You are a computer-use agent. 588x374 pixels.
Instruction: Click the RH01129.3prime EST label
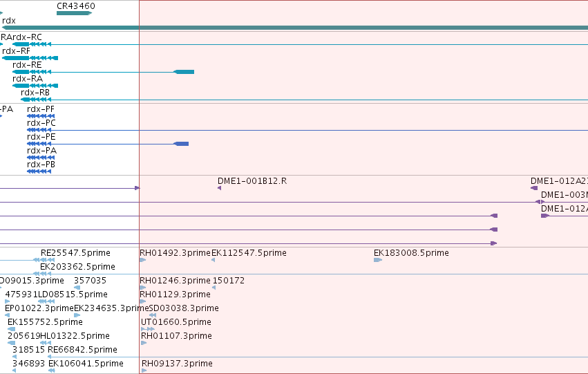click(175, 295)
